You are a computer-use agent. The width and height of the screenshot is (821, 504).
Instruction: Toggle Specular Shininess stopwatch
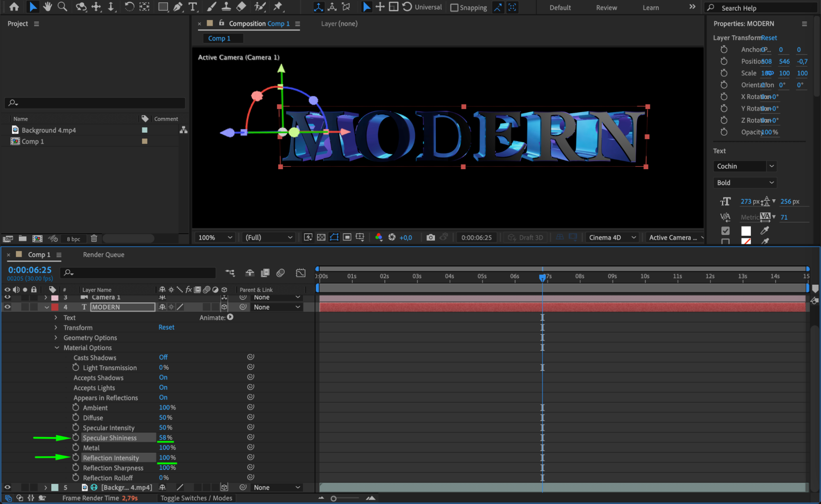click(76, 437)
